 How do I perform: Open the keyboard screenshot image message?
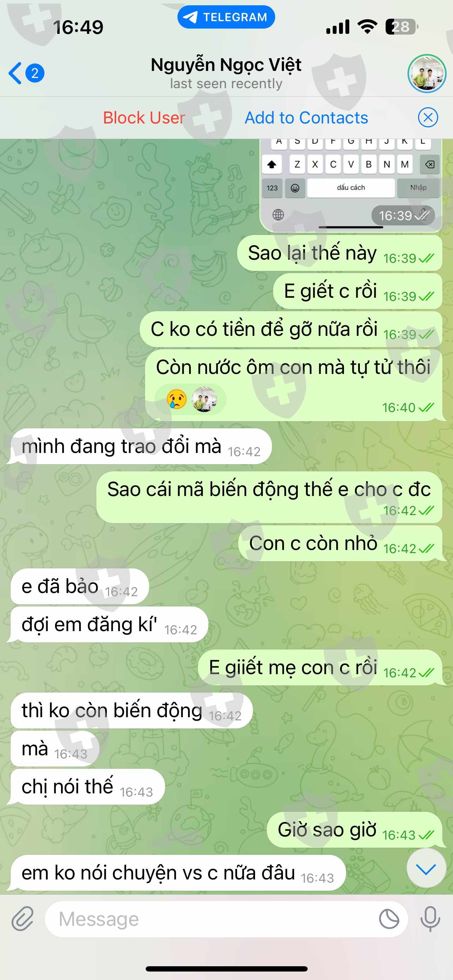[351, 185]
